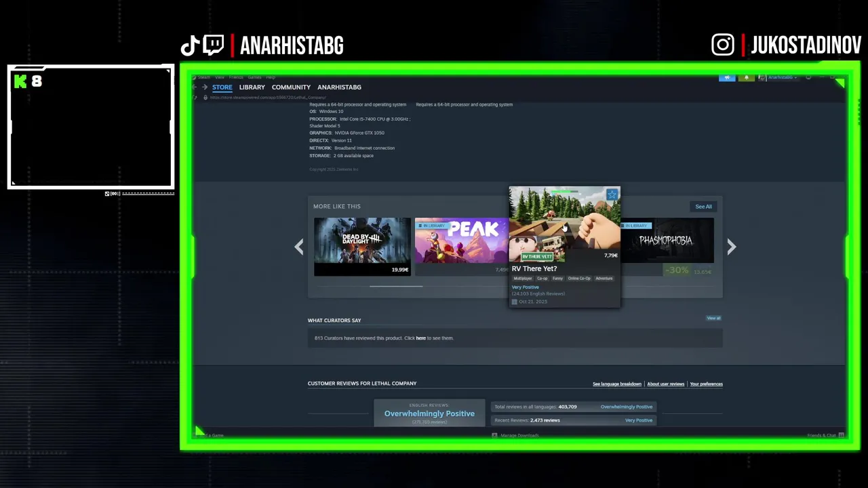The height and width of the screenshot is (488, 868).
Task: Switch to the STORE tab
Action: [222, 87]
